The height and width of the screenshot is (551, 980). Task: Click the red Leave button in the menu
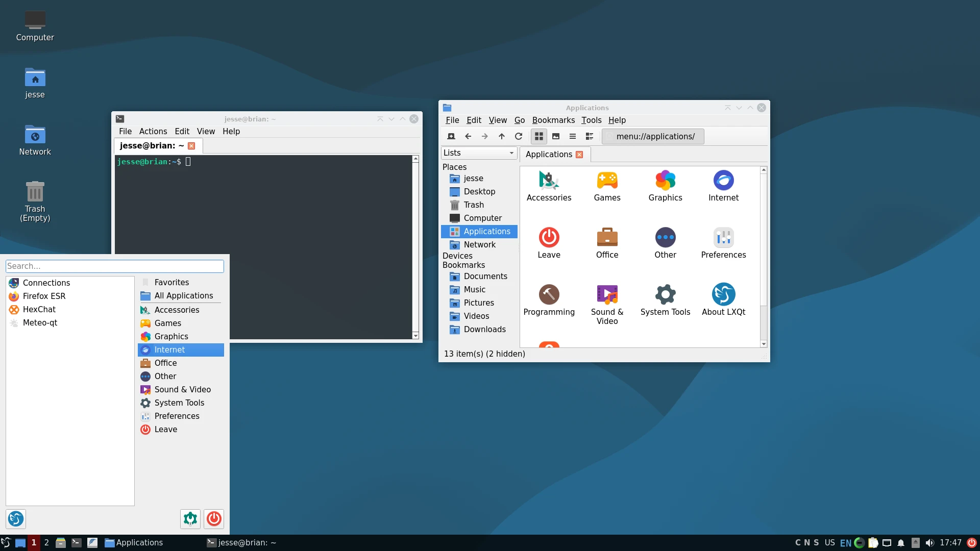click(214, 519)
